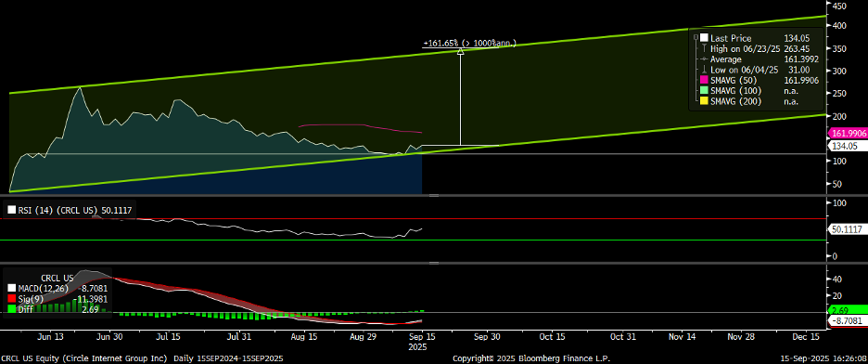Click the 'CRCL US' MACD legend title
The image size is (868, 364).
(57, 279)
